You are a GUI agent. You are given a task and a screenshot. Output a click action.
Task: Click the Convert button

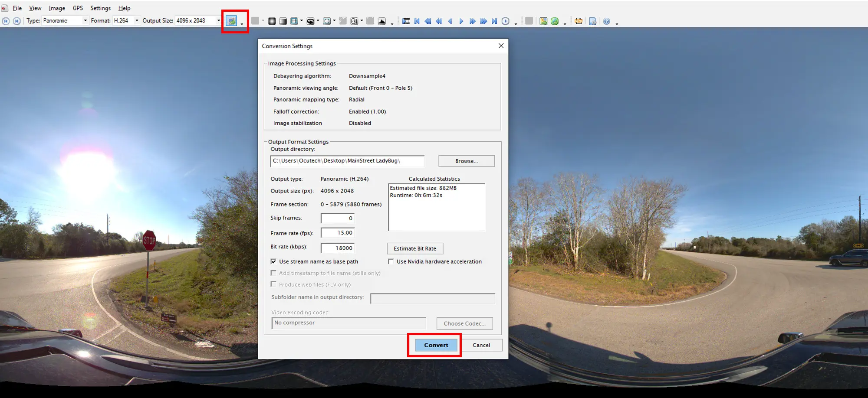[436, 345]
